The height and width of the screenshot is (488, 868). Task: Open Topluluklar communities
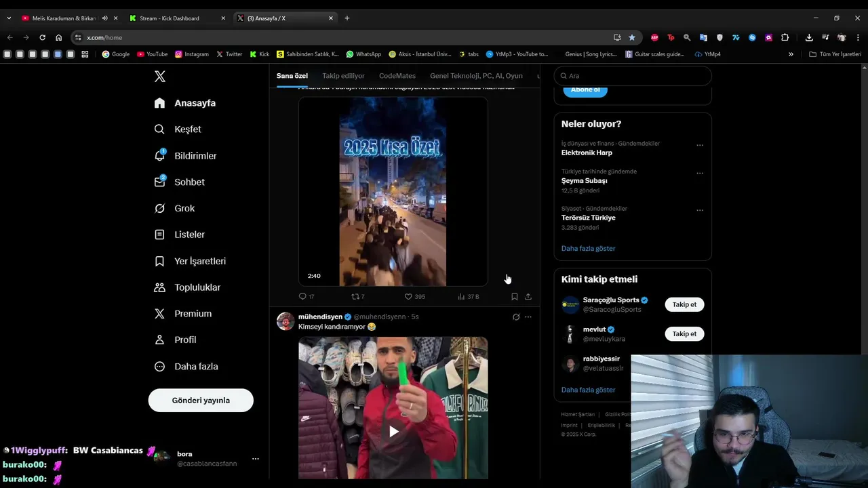pos(187,287)
